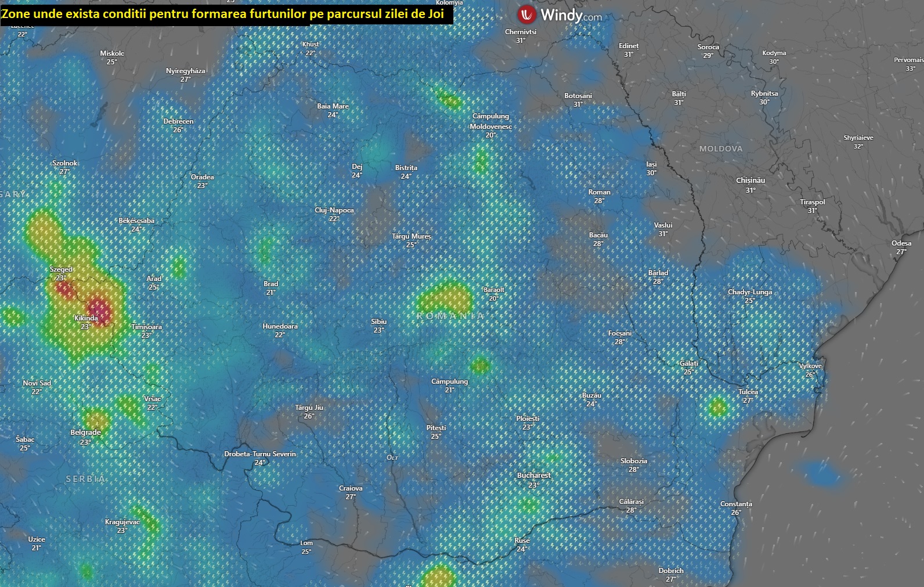Click the Szeged city label
Screen dimensions: 924x587
tap(61, 269)
